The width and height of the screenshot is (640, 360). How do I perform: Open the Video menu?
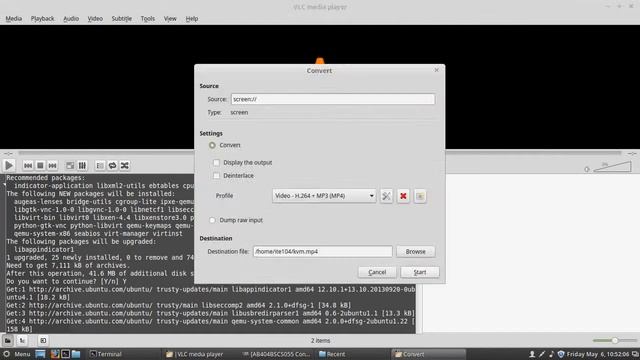click(95, 18)
